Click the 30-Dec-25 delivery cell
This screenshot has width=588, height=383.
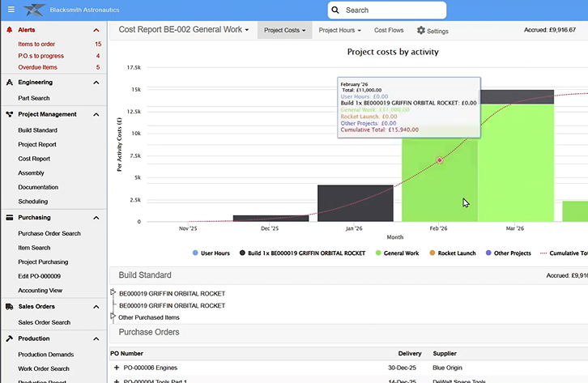(402, 368)
